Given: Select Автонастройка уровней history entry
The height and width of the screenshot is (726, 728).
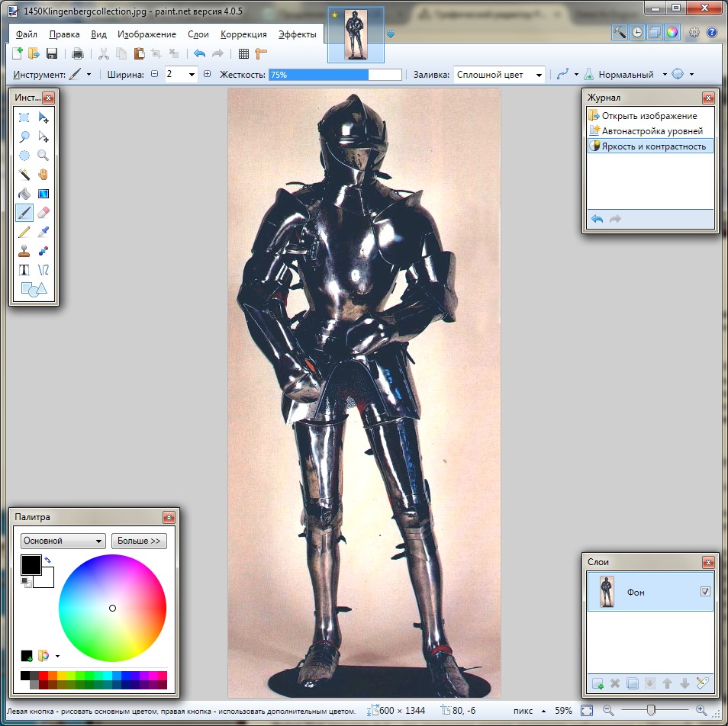Looking at the screenshot, I should pos(652,130).
